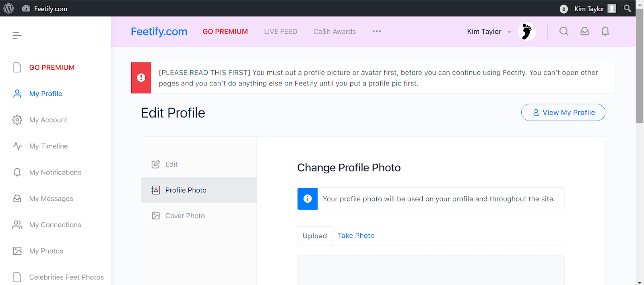Image resolution: width=644 pixels, height=285 pixels.
Task: Open My Account gear icon in sidebar
Action: pos(17,120)
